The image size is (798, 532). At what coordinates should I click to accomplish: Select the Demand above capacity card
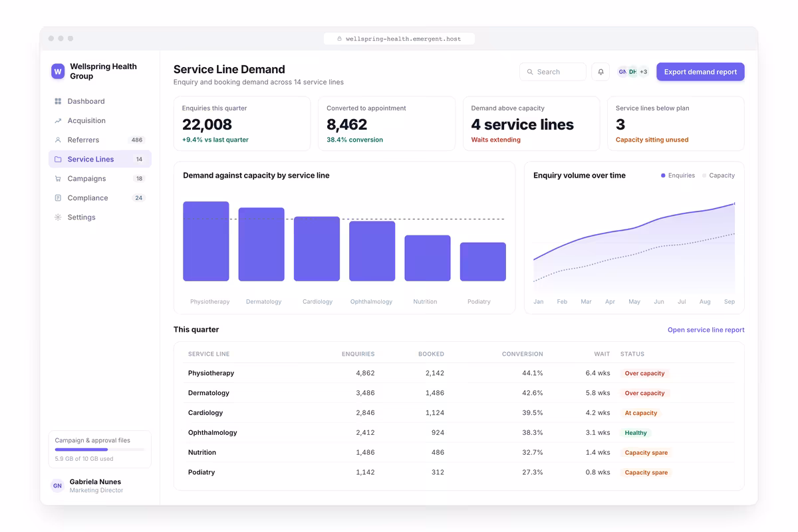[x=531, y=124]
